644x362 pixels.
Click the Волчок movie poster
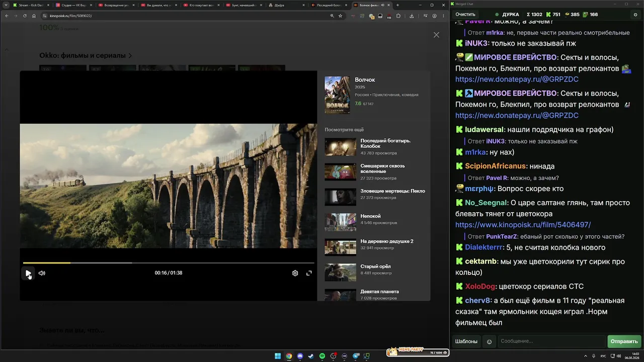point(337,95)
